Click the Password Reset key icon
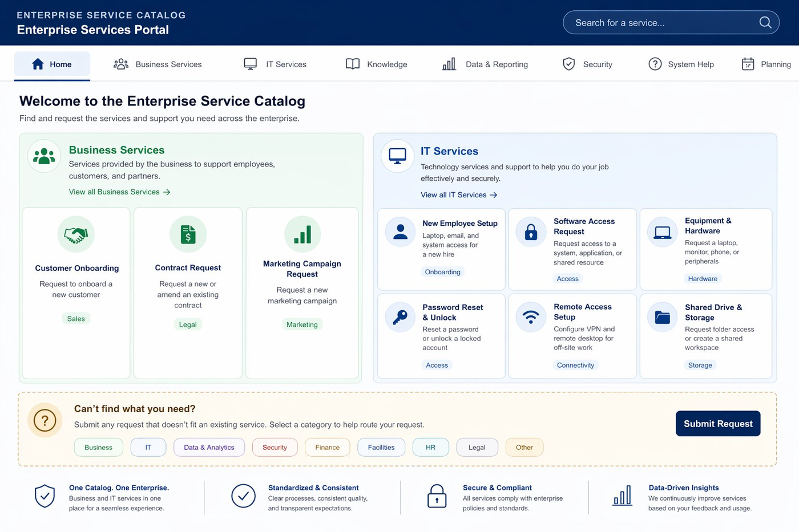 399,317
